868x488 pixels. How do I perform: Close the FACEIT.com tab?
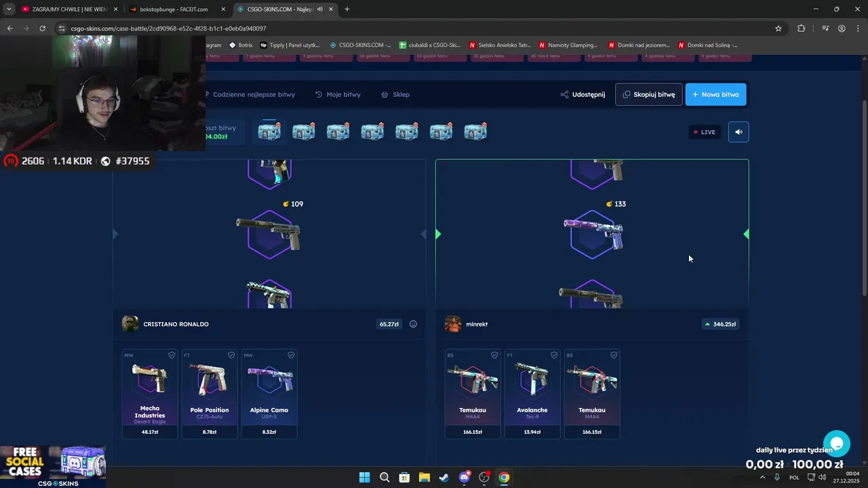223,9
